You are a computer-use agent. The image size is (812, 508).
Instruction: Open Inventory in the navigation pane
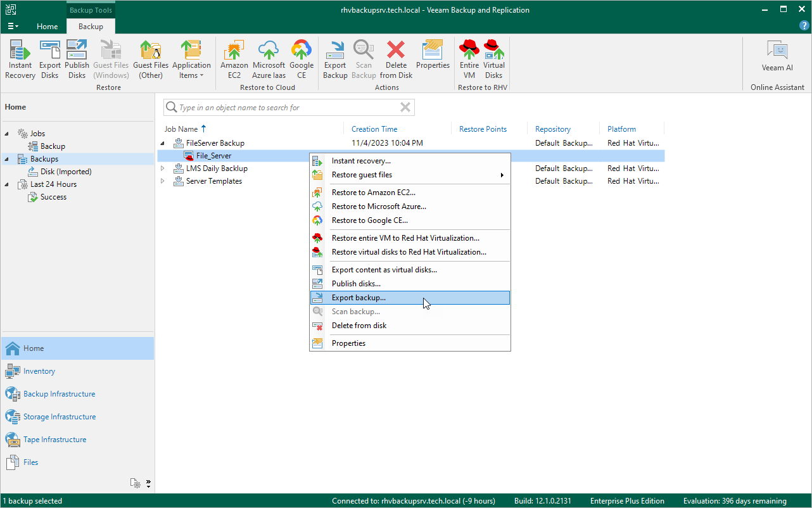pyautogui.click(x=77, y=371)
